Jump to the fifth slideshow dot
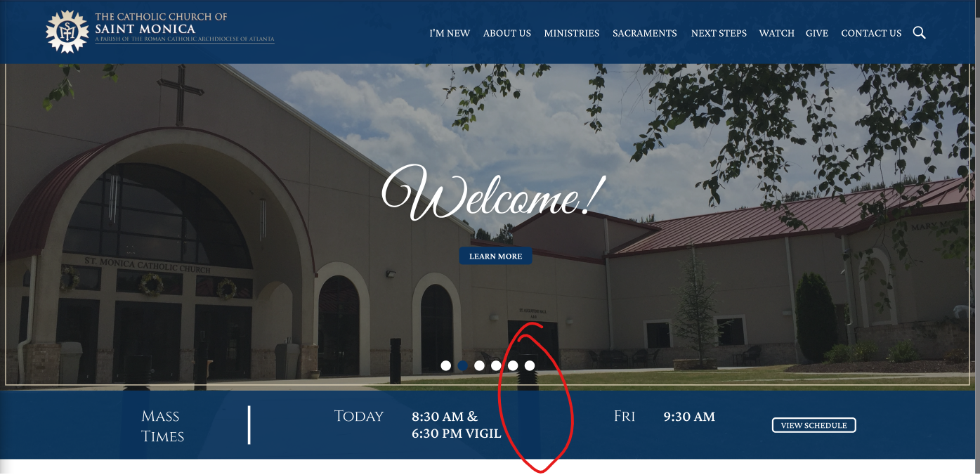This screenshot has width=980, height=475. 513,365
